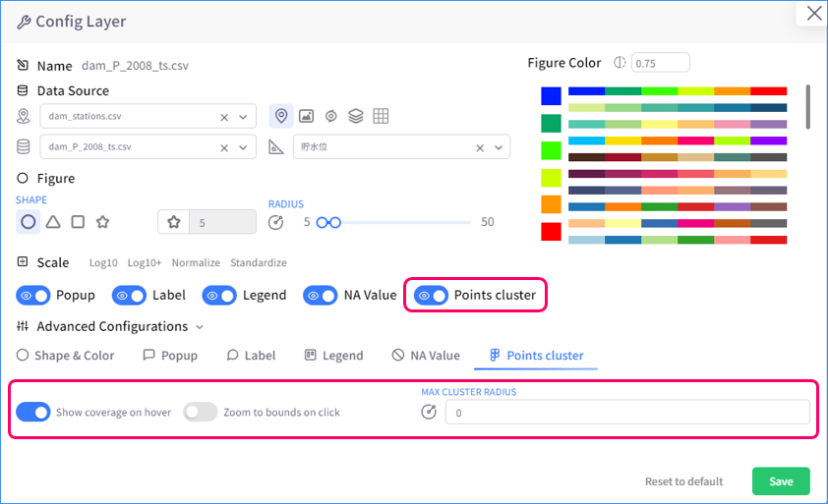Switch to the NA Value tab
Viewport: 828px width, 504px height.
[x=426, y=356]
